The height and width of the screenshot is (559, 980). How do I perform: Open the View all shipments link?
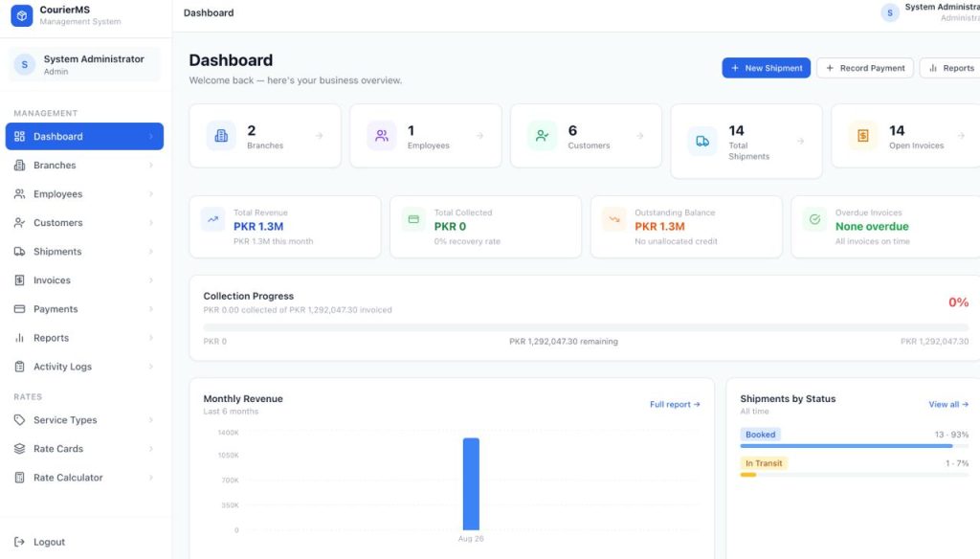point(948,405)
